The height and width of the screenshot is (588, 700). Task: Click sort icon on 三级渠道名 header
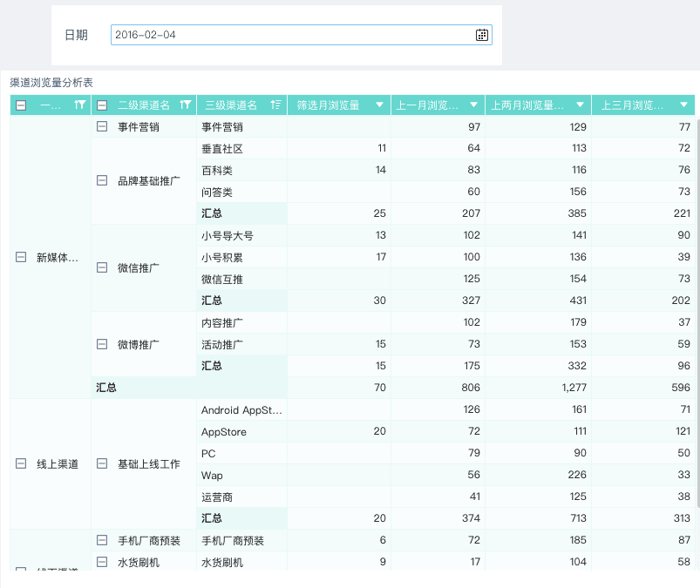tap(275, 105)
